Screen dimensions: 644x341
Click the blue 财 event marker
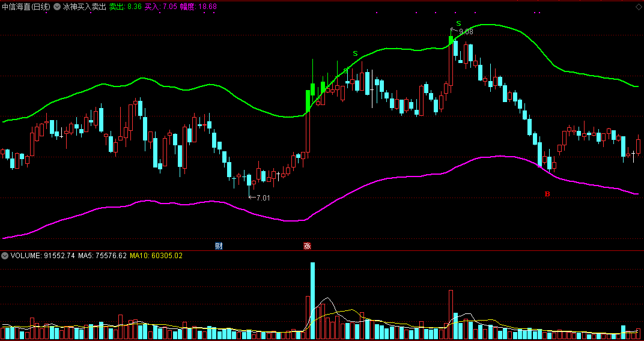(219, 246)
